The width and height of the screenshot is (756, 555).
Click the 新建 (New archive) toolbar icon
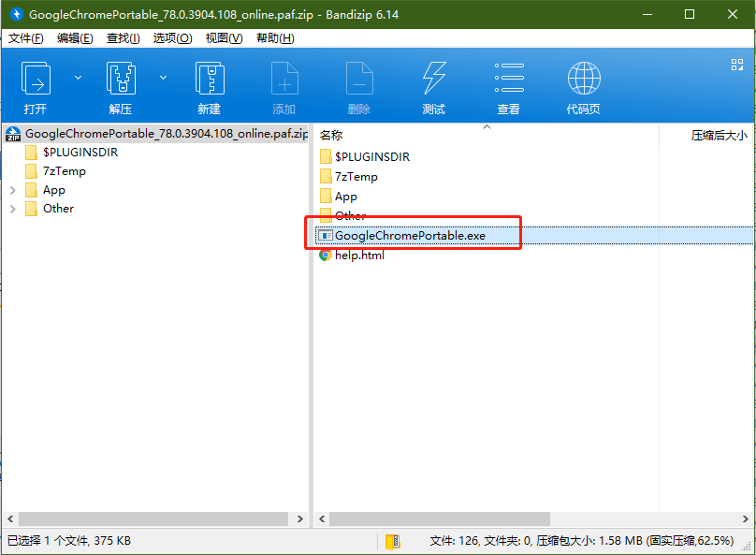(210, 79)
